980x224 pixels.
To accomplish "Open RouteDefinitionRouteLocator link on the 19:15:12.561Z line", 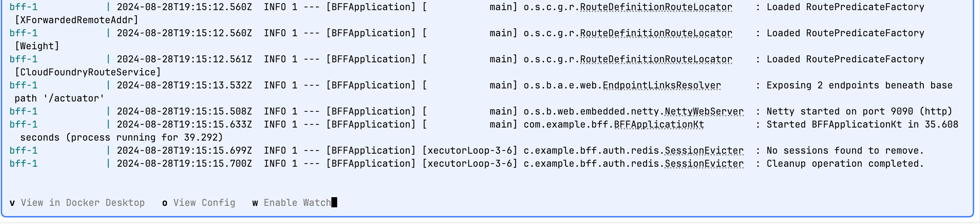I will coord(656,59).
